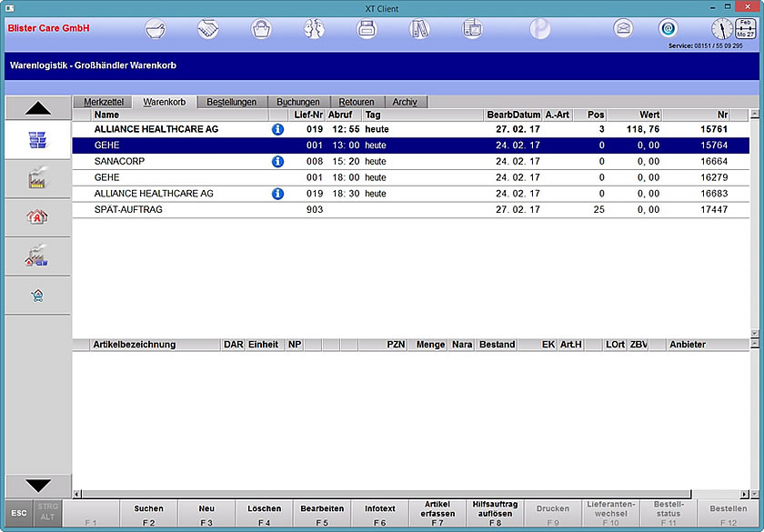Select the blue crates sidebar icon

(37, 140)
